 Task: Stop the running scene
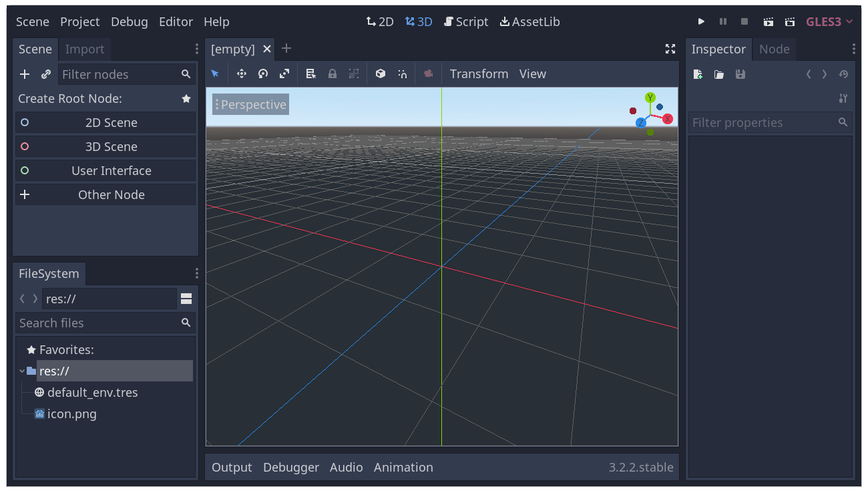[744, 21]
